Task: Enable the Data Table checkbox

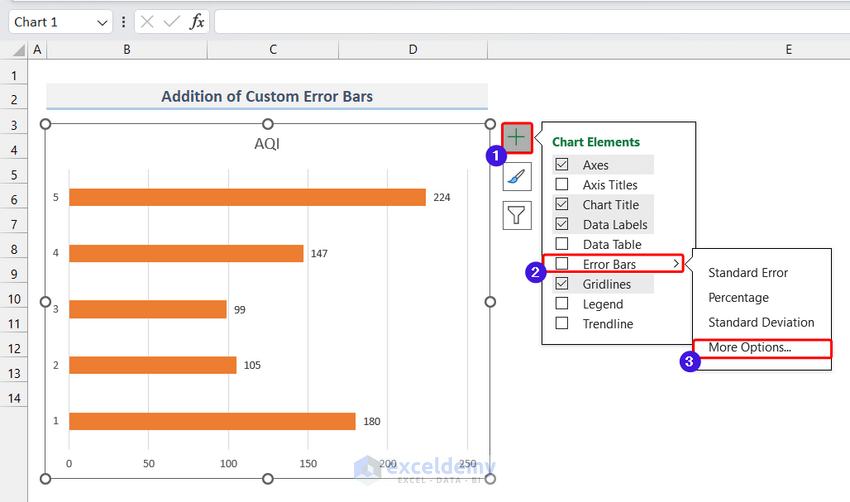Action: click(x=562, y=244)
